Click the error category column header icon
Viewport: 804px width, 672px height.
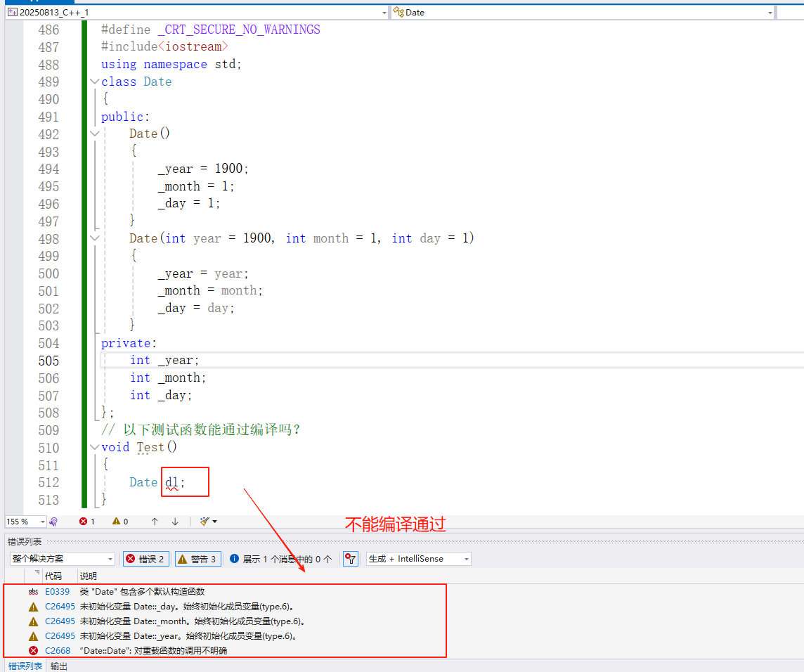point(37,572)
